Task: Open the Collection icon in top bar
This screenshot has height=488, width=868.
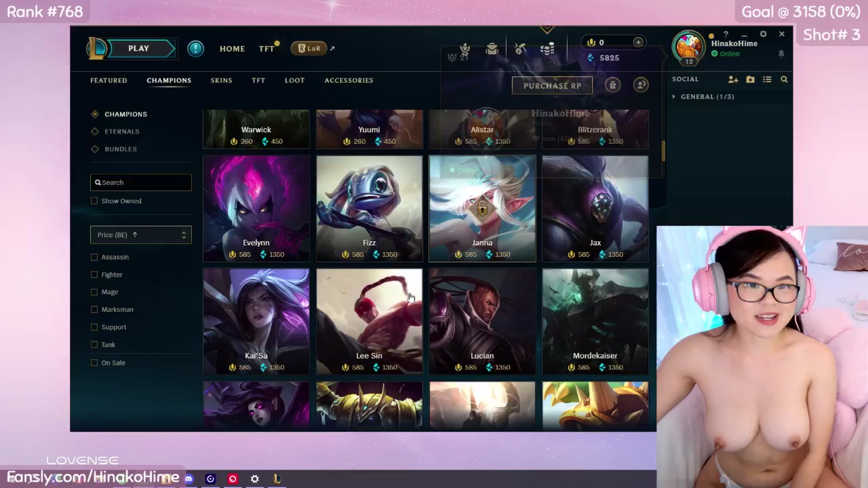Action: (492, 48)
